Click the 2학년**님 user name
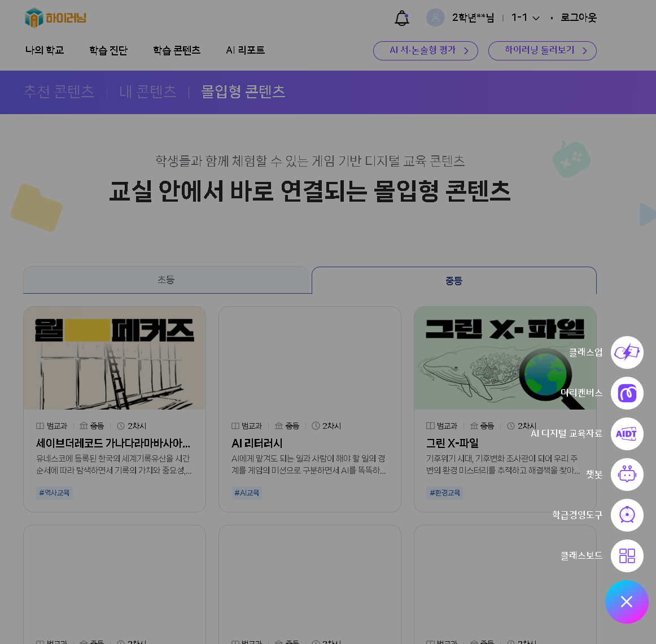656x644 pixels. [x=473, y=18]
